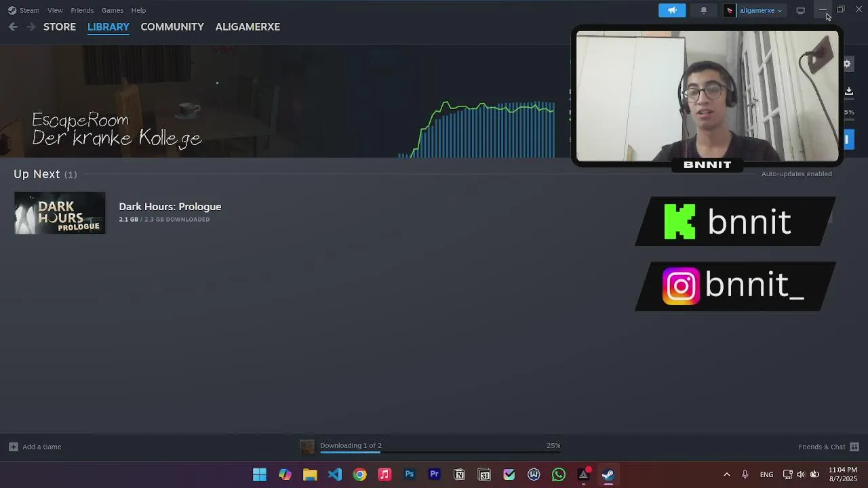This screenshot has height=488, width=868.
Task: Open the Windows Start menu
Action: click(260, 474)
